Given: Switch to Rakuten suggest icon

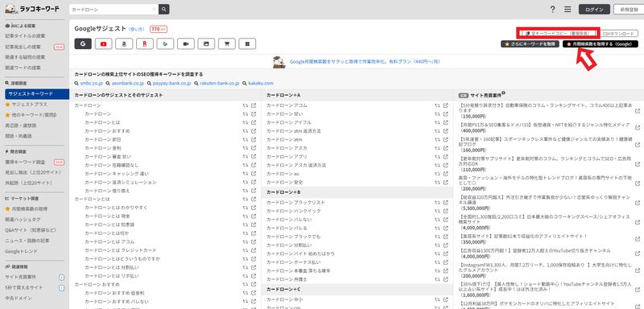Looking at the screenshot, I should coord(145,43).
